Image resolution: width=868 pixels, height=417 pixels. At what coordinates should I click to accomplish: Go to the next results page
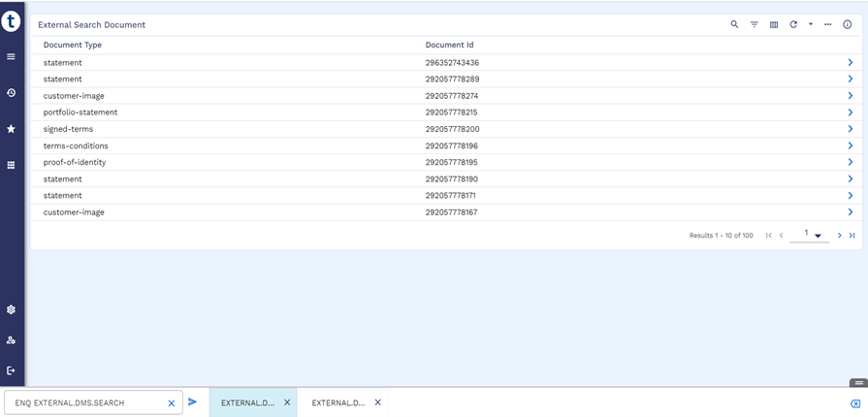(x=840, y=236)
